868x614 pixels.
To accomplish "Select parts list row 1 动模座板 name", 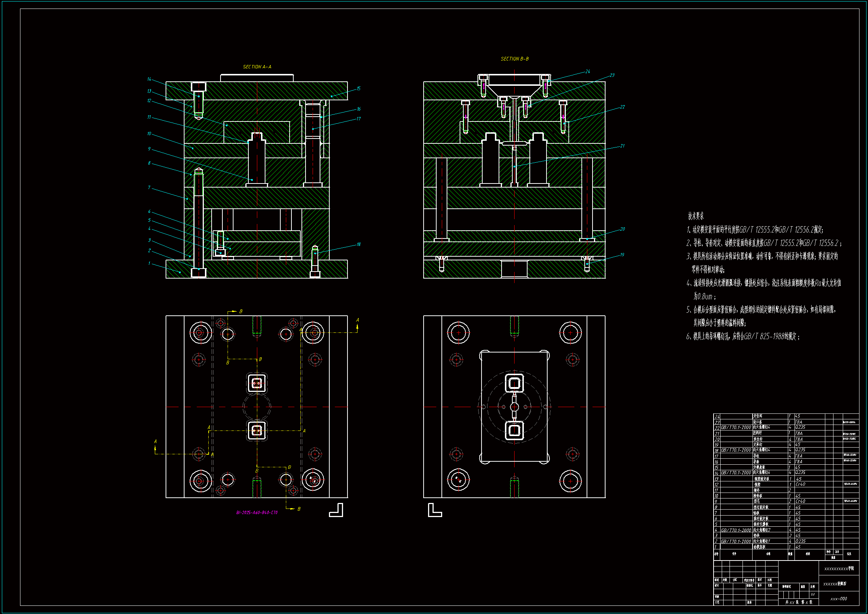I will (x=759, y=547).
